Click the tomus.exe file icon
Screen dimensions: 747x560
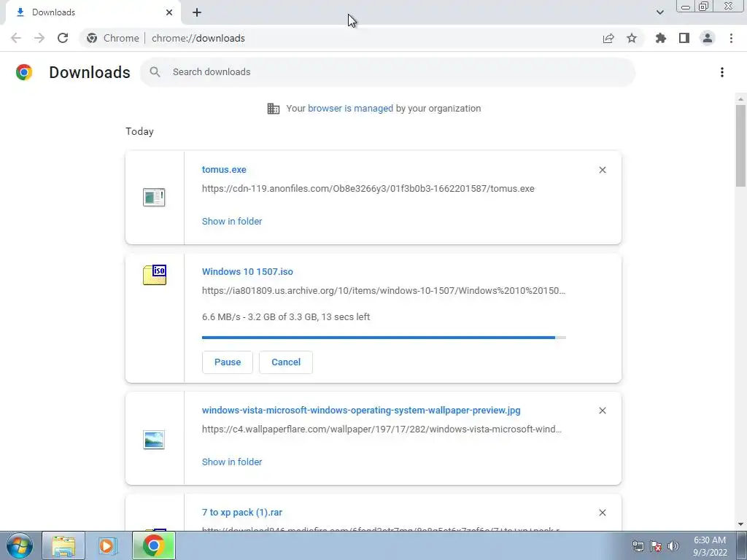point(154,197)
